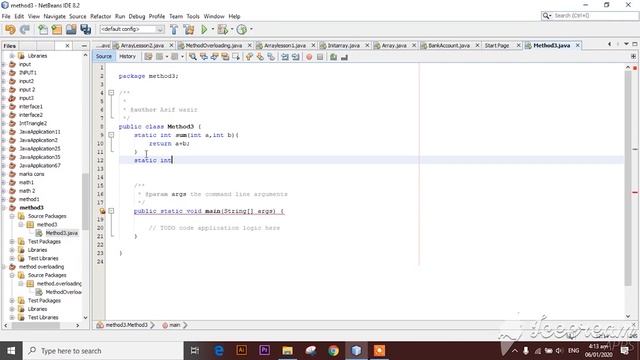Viewport: 640px width, 360px height.
Task: Click the lightbulb hint icon beside main method
Action: pos(102,211)
